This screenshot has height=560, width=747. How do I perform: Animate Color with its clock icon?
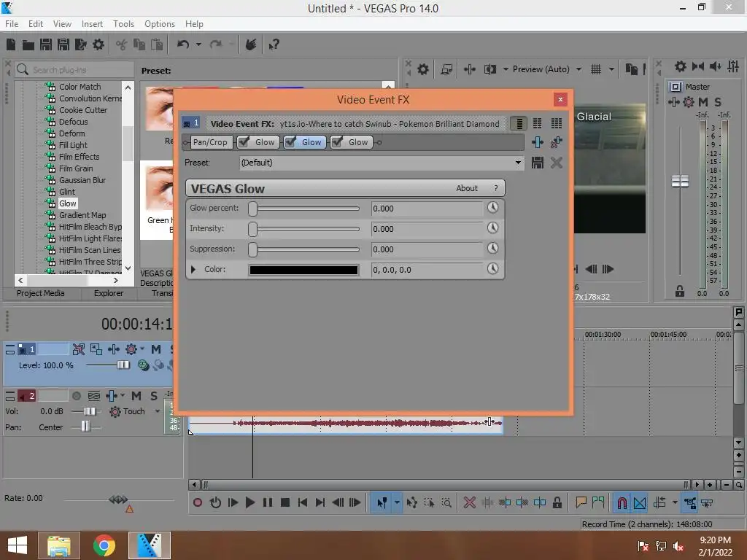point(492,269)
